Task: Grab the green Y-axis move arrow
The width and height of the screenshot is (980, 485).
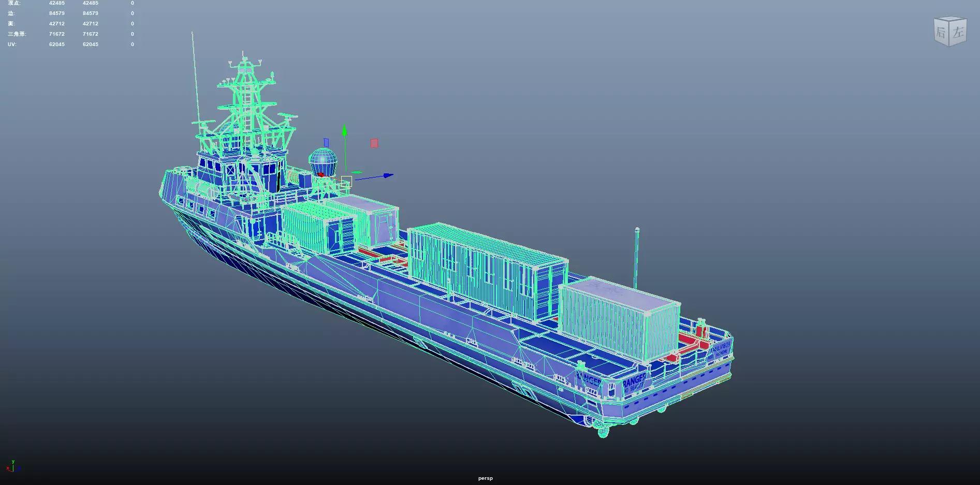Action: coord(344,130)
